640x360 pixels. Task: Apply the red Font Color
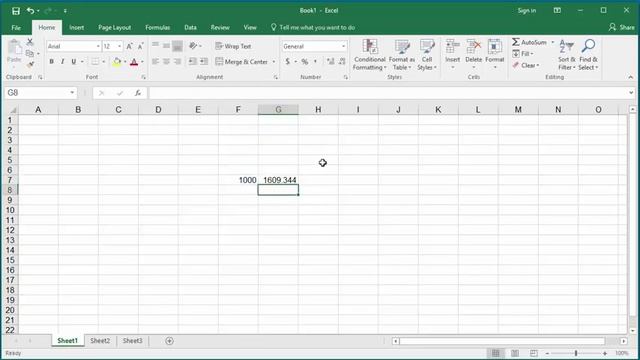click(x=134, y=62)
